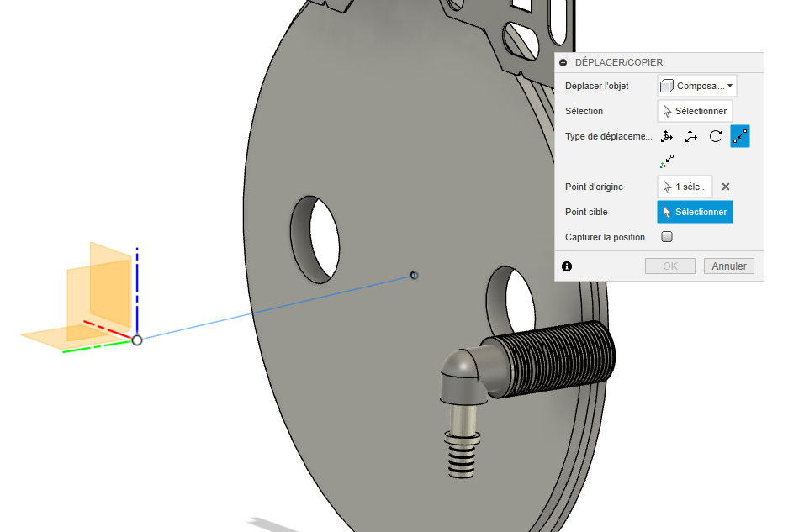Screen dimensions: 804x532
Task: Open the Composant dropdown for Déplacer l'objet
Action: pos(729,85)
